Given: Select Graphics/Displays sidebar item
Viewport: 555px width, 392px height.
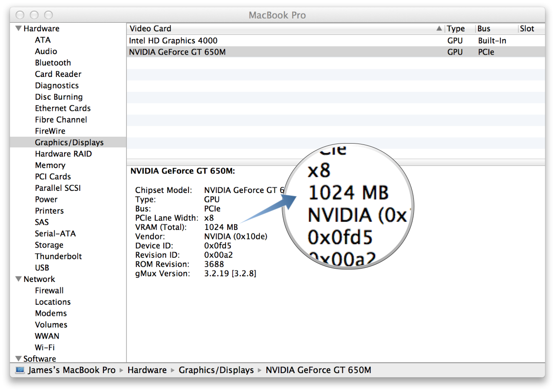Looking at the screenshot, I should [x=68, y=142].
